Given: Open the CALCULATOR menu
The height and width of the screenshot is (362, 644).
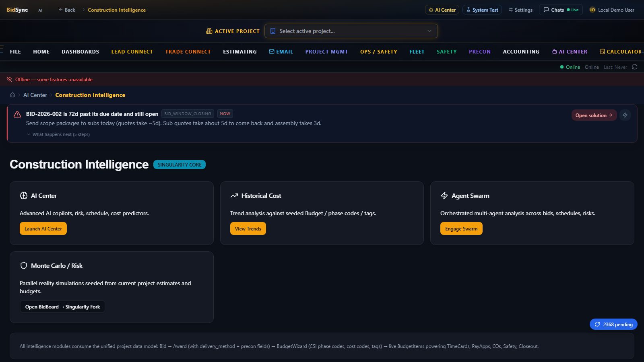Looking at the screenshot, I should (621, 51).
